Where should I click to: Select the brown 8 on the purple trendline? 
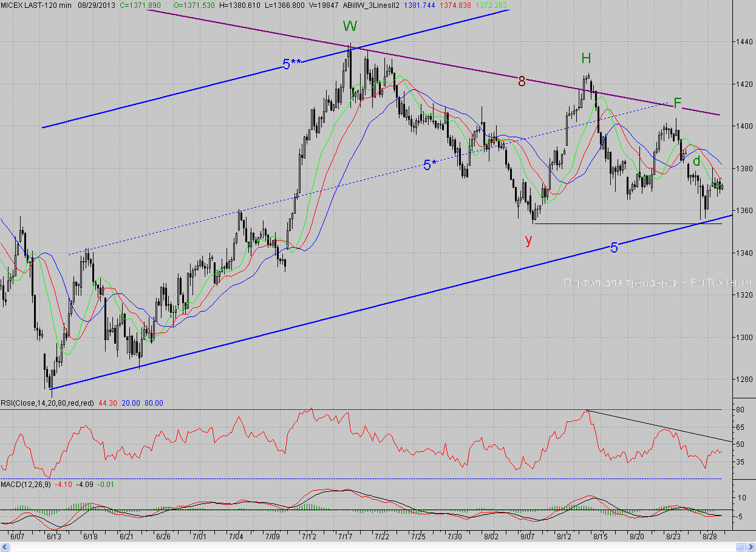click(522, 81)
